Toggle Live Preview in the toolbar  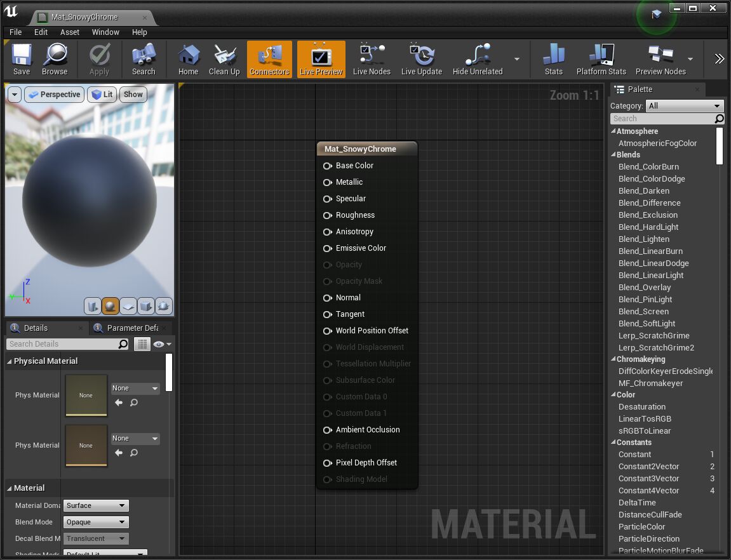pyautogui.click(x=321, y=60)
